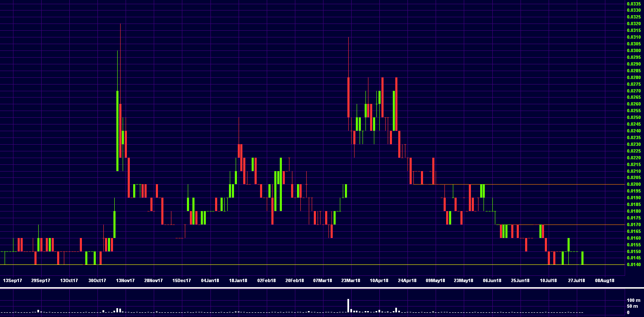Select the 10Jul18 date label
This screenshot has width=644, height=317.
point(548,280)
